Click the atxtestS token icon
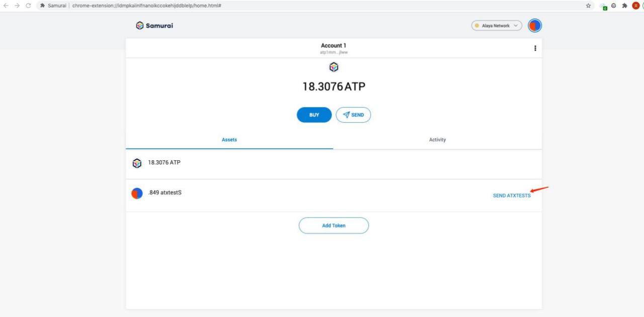 pyautogui.click(x=137, y=193)
